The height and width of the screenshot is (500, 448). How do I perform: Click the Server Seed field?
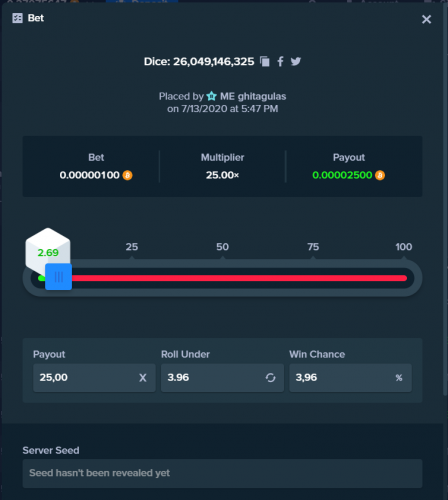tap(222, 473)
